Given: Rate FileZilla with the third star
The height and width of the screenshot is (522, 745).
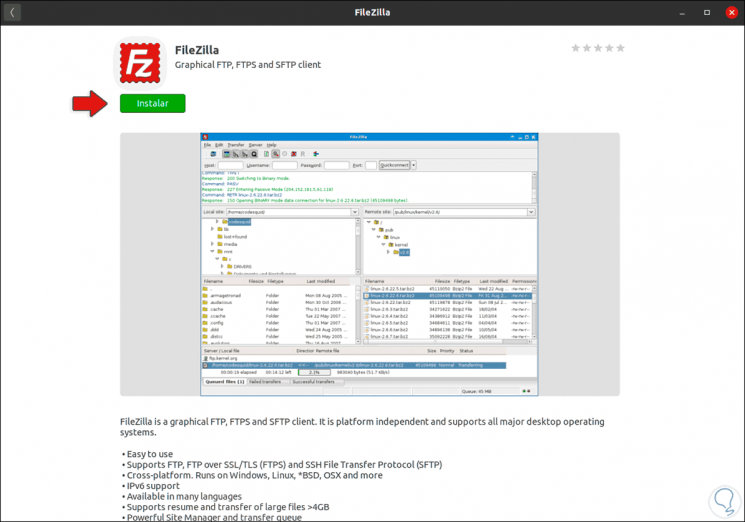Looking at the screenshot, I should click(598, 48).
